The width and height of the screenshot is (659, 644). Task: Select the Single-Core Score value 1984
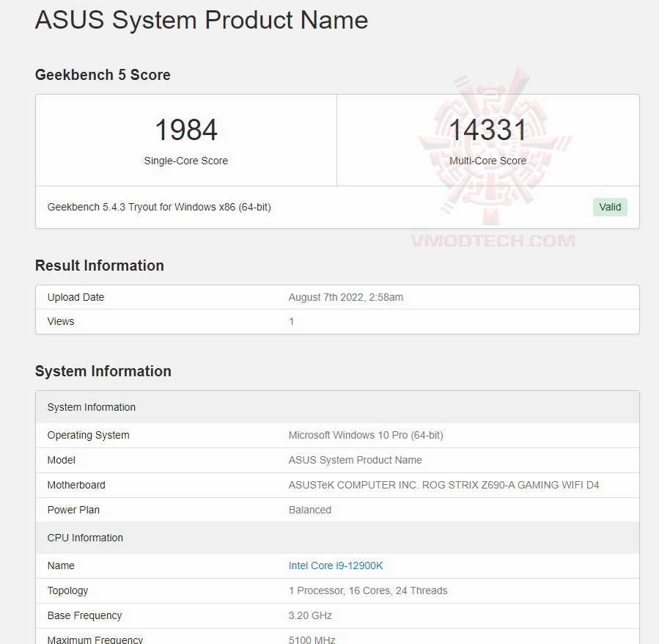pos(185,130)
